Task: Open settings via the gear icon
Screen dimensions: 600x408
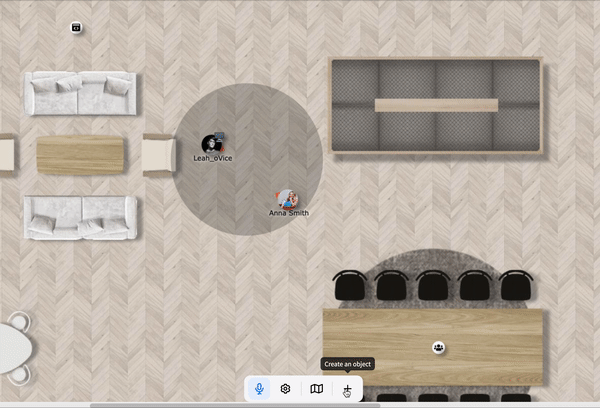Action: [x=285, y=389]
